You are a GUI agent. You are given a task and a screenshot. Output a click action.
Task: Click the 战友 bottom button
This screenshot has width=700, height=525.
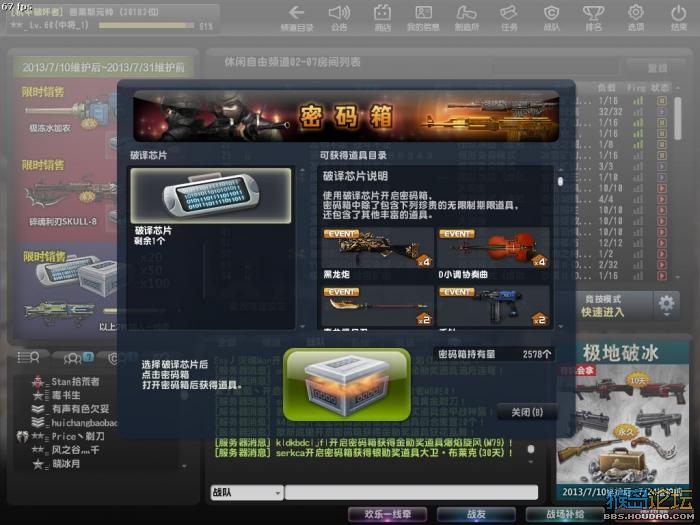tap(476, 515)
